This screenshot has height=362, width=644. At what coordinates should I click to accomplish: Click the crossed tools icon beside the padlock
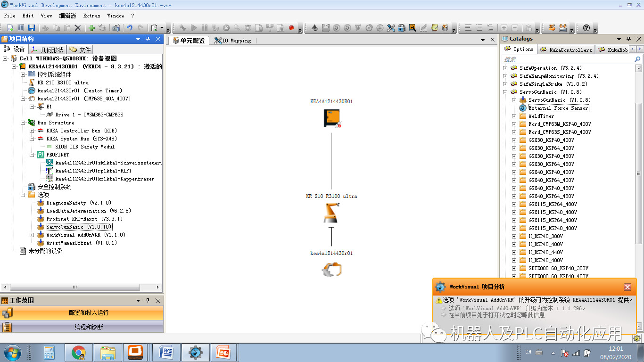[x=391, y=28]
